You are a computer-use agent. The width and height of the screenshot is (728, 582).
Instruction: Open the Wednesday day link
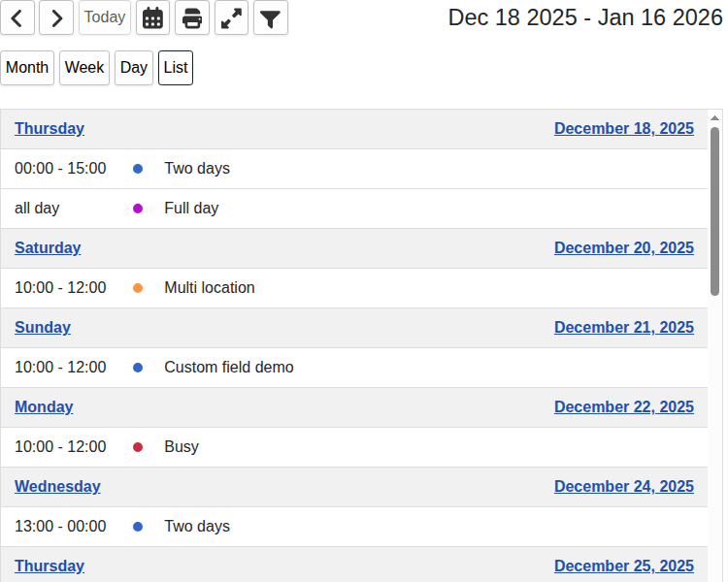57,487
